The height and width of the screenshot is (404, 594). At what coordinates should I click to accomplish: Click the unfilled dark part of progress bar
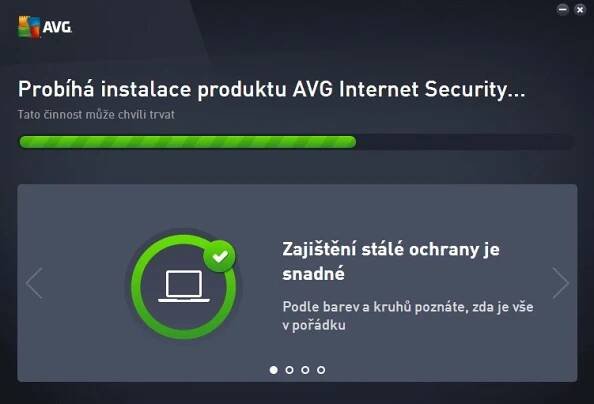[x=465, y=142]
